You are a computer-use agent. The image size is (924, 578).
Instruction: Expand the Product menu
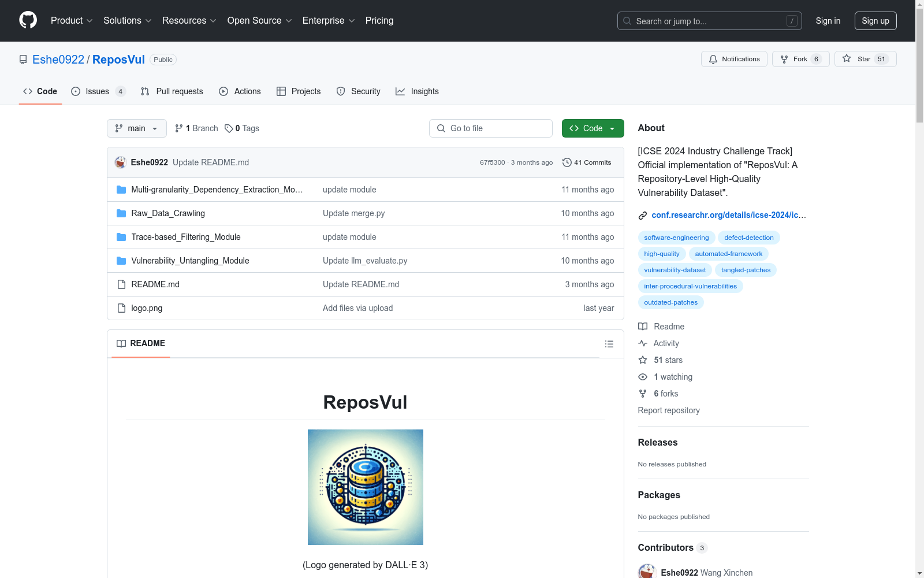pos(72,21)
